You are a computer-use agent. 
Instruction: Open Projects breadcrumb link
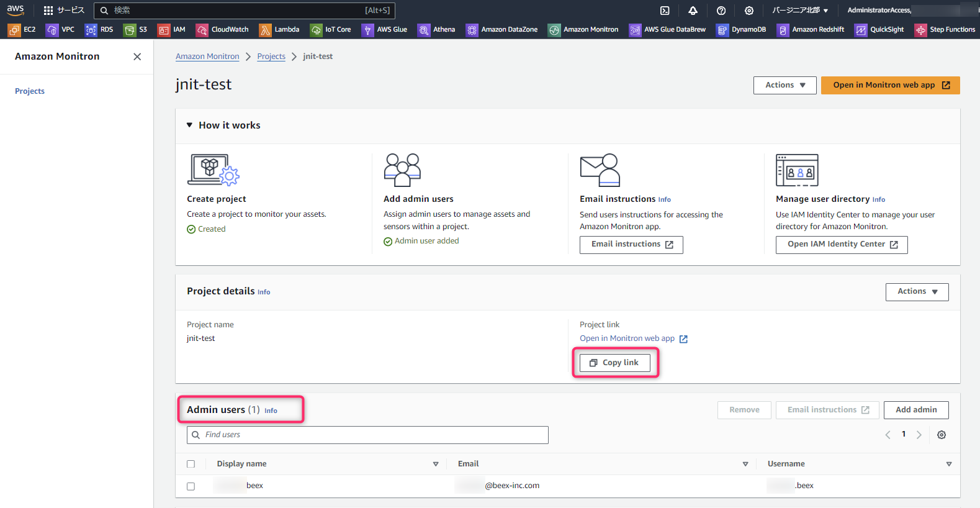(x=271, y=57)
